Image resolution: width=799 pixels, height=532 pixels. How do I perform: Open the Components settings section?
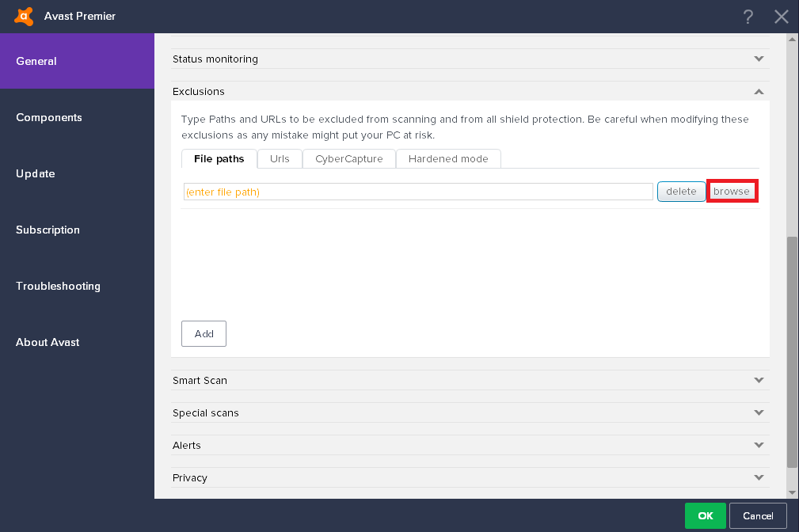coord(77,117)
